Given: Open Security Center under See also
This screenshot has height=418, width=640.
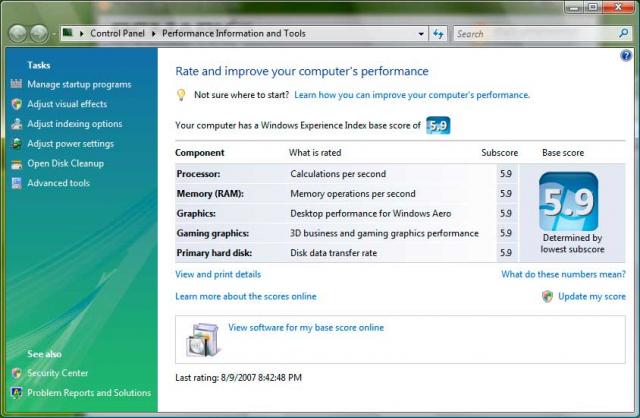Looking at the screenshot, I should (58, 373).
